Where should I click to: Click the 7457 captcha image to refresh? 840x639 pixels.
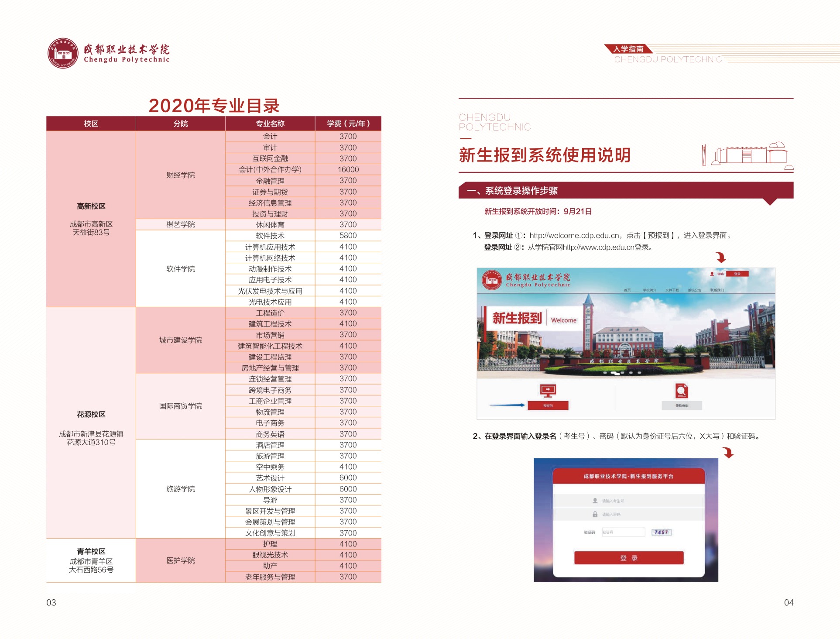pos(661,532)
